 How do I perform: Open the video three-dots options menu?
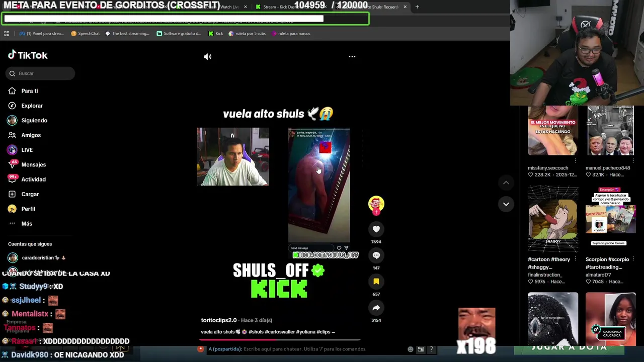[x=352, y=57]
